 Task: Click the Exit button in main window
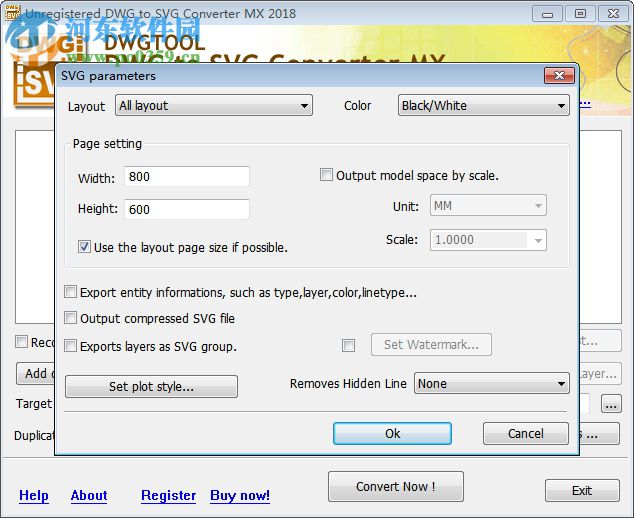point(582,491)
